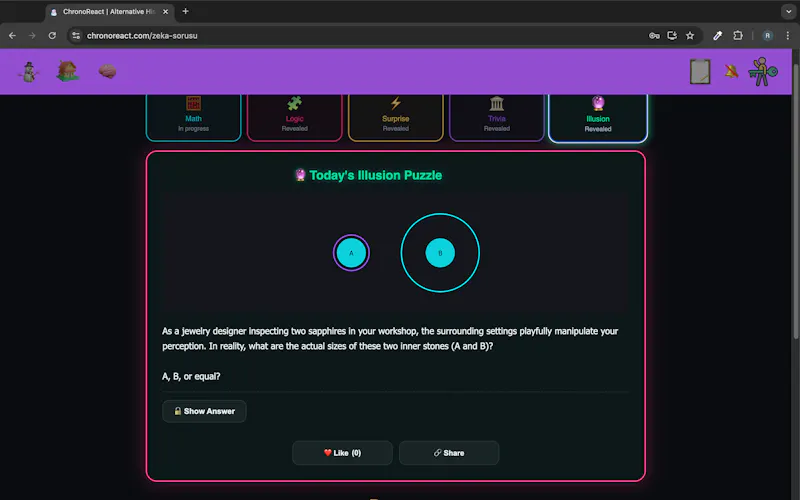
Task: Open the eyedropper extension icon
Action: (717, 36)
